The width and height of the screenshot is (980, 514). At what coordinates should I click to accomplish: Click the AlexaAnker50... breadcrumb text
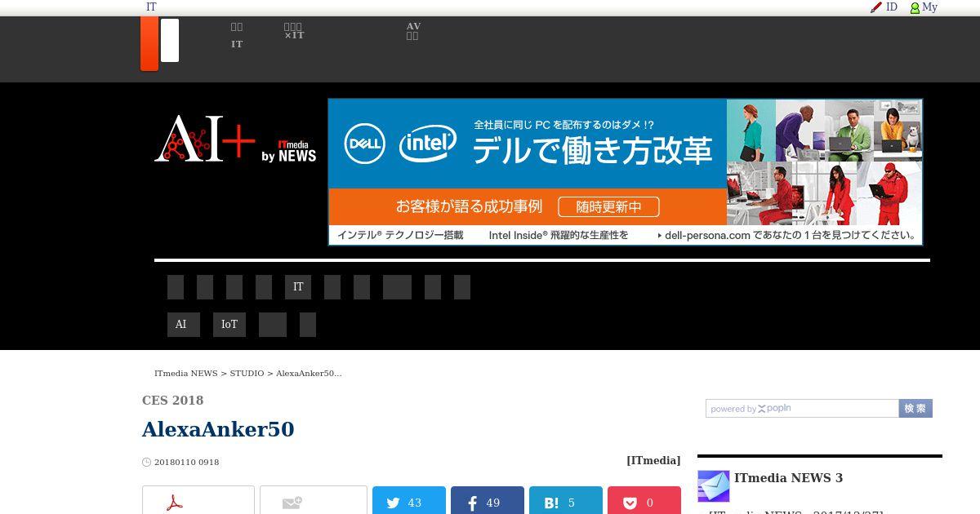(x=309, y=374)
